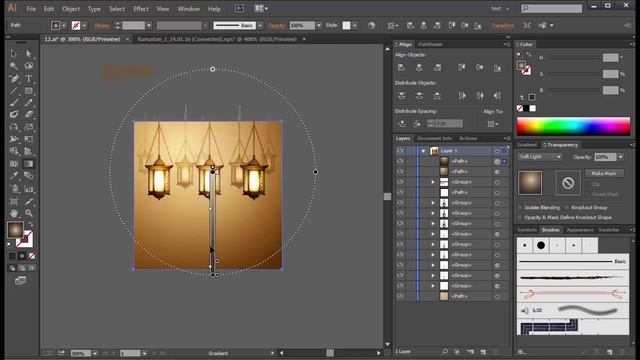640x360 pixels.
Task: Select the Artboard tool
Action: 13,201
